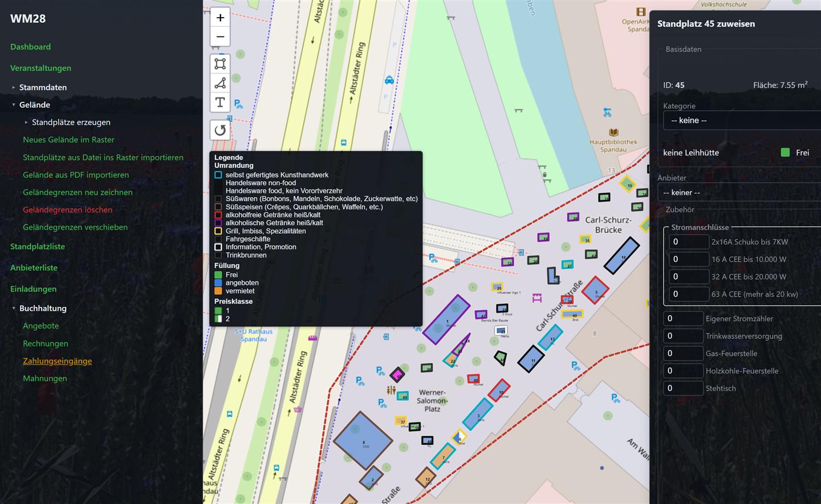Click the Geländegrenzen löschen link
821x504 pixels.
(x=67, y=209)
